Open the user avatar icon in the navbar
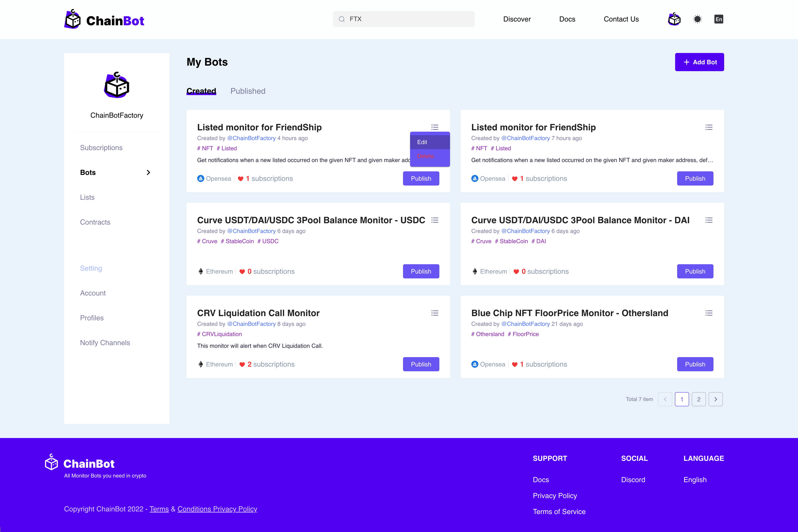The width and height of the screenshot is (798, 532). [x=674, y=19]
